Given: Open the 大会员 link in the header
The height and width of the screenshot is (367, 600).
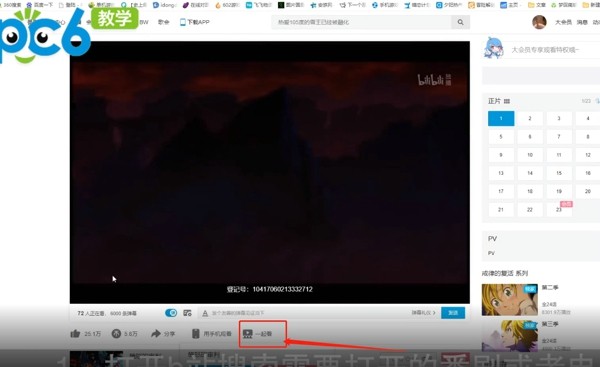Looking at the screenshot, I should point(563,22).
